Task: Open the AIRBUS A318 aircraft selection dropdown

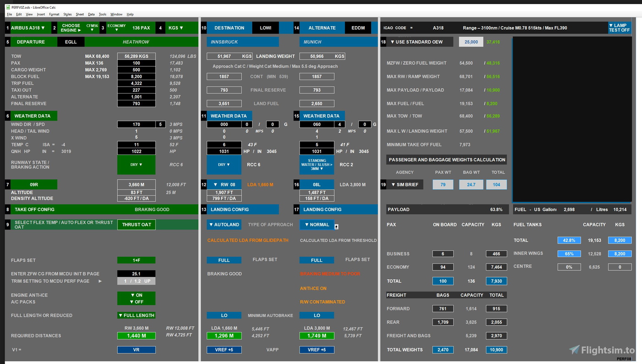Action: (x=29, y=28)
